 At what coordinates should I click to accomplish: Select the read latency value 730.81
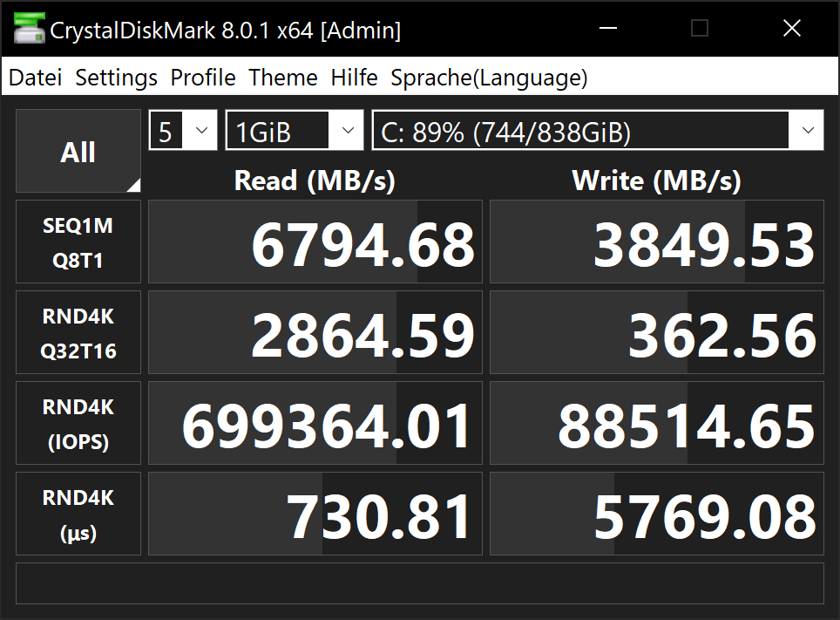315,514
